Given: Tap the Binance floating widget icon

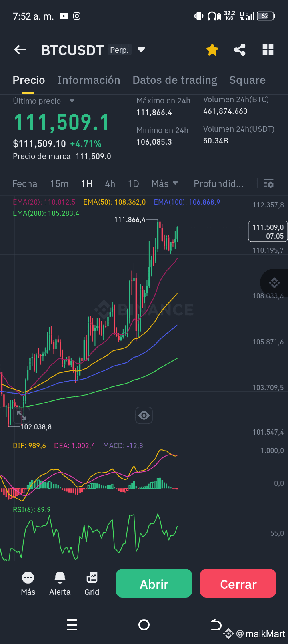Looking at the screenshot, I should (x=274, y=283).
